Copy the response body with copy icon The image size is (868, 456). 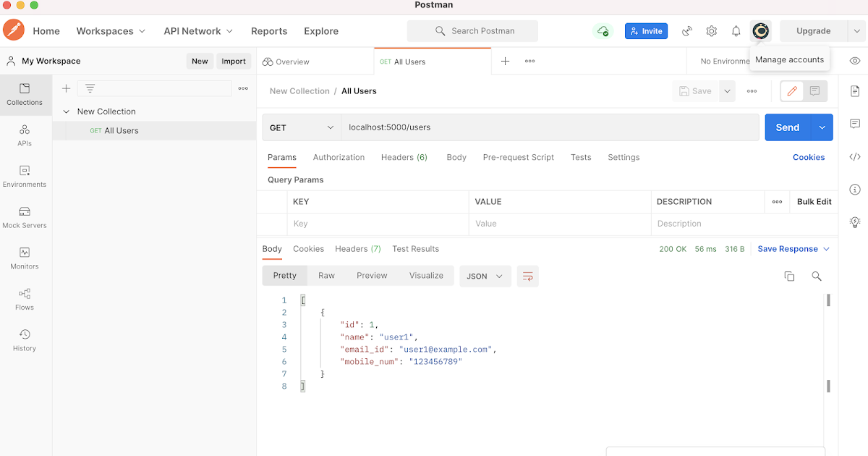click(x=789, y=276)
